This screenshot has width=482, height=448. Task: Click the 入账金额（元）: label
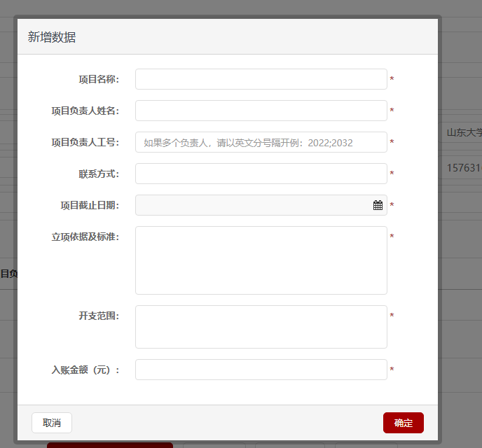(x=85, y=370)
